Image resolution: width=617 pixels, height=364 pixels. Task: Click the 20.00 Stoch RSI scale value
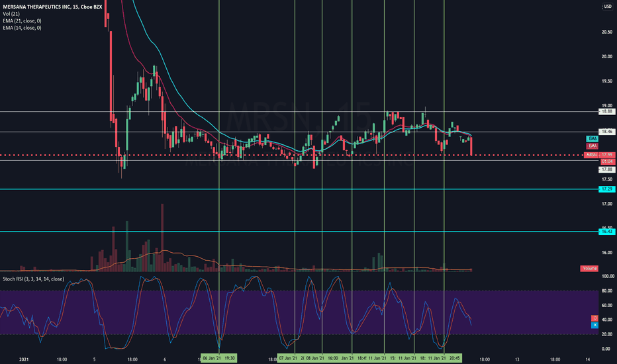(x=607, y=334)
